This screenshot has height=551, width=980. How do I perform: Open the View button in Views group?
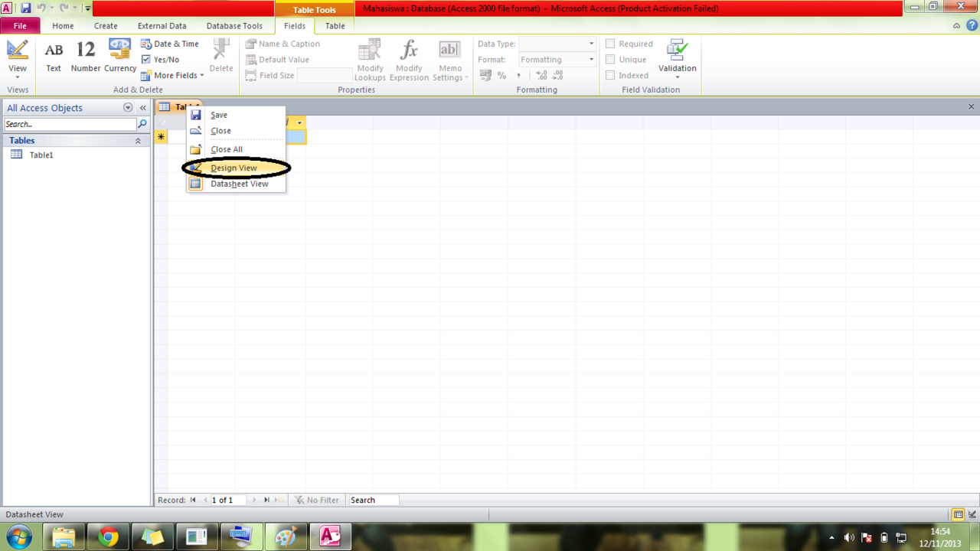(x=18, y=58)
